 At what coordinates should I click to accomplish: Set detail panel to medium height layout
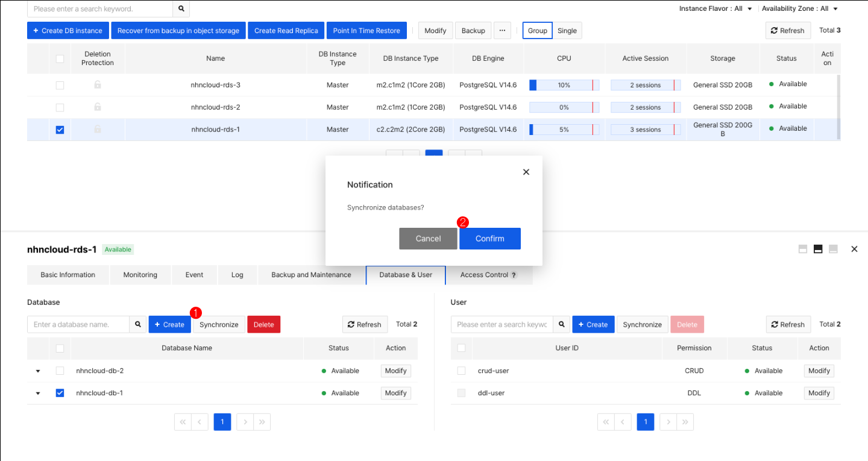[x=818, y=249]
